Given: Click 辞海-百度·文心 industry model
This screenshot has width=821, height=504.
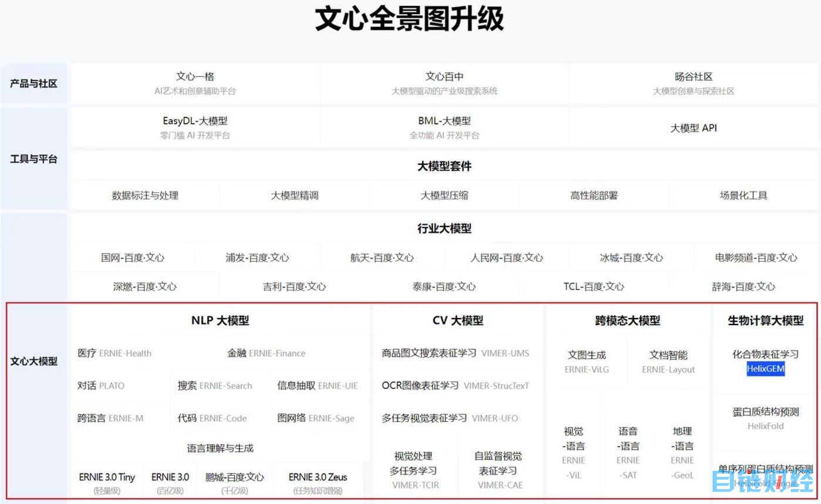Looking at the screenshot, I should coord(744,287).
